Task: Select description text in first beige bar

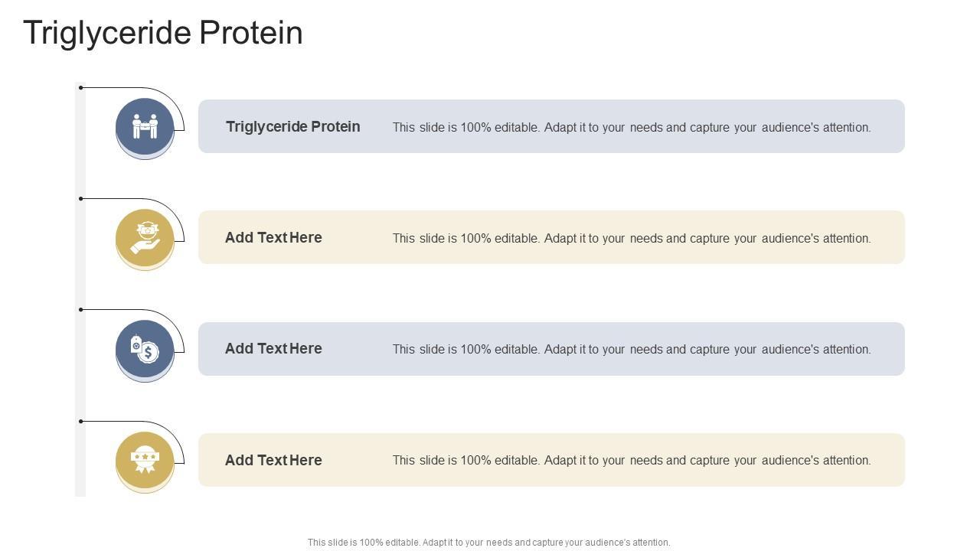Action: (632, 239)
